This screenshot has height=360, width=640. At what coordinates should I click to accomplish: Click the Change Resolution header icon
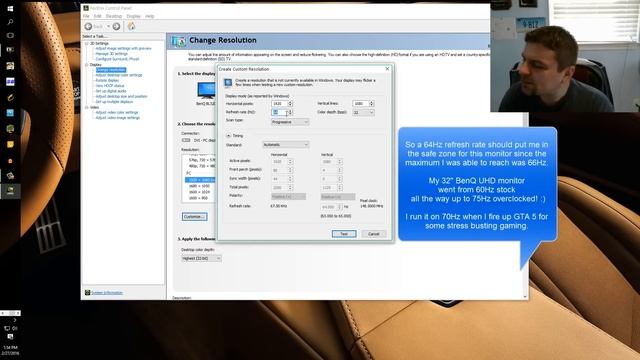tap(178, 41)
